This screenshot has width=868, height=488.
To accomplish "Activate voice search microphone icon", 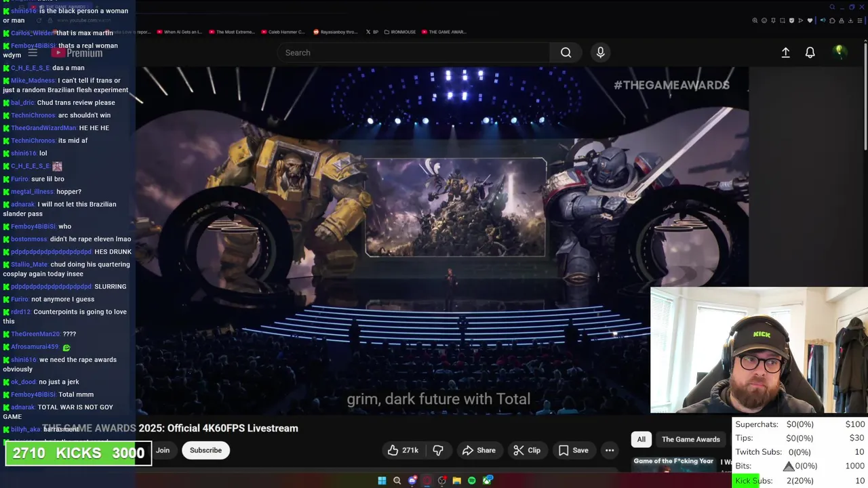I will 600,53.
